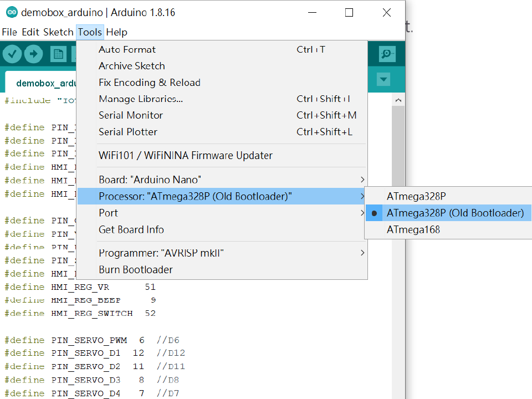
Task: Select ATmega328P (Old Bootloader) radio option
Action: coord(454,213)
